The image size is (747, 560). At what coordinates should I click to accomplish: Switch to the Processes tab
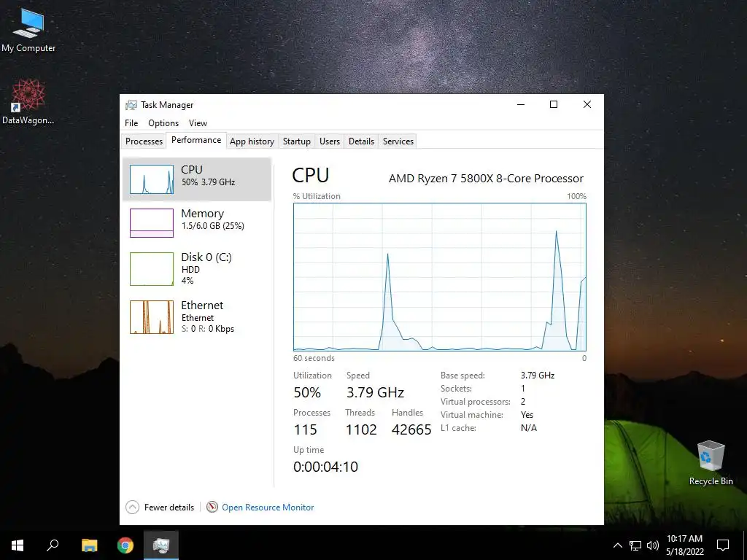tap(144, 141)
